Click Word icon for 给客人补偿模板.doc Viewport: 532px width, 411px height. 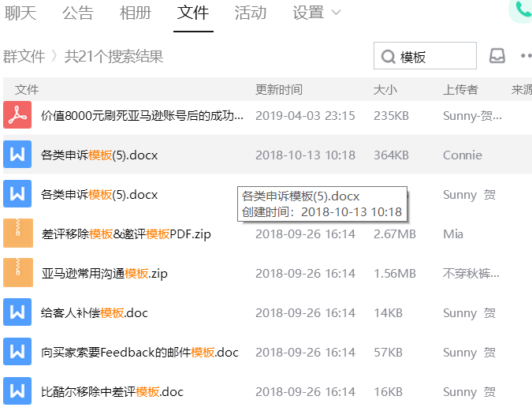(17, 312)
